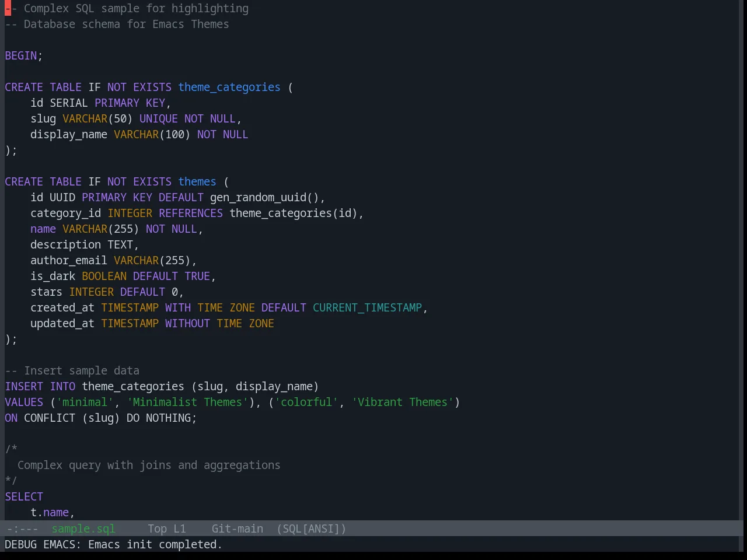Viewport: 747px width, 560px height.
Task: Click the TRUE default value
Action: pos(197,276)
